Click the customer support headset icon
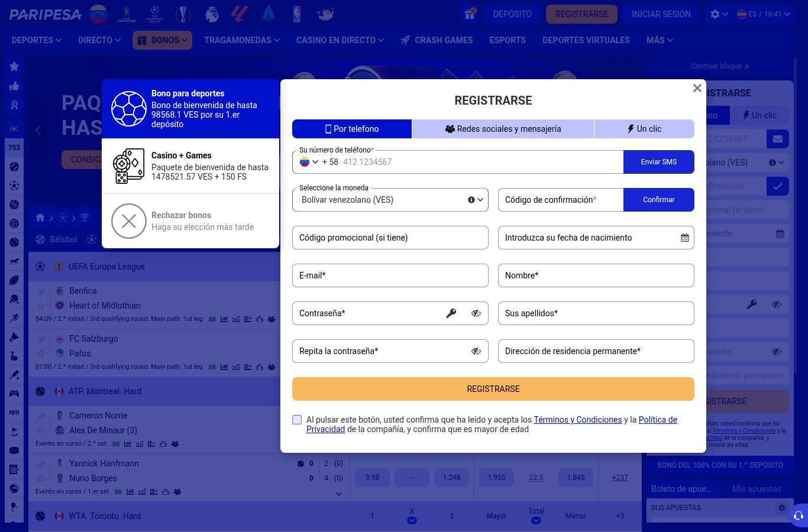The width and height of the screenshot is (808, 532). (799, 515)
